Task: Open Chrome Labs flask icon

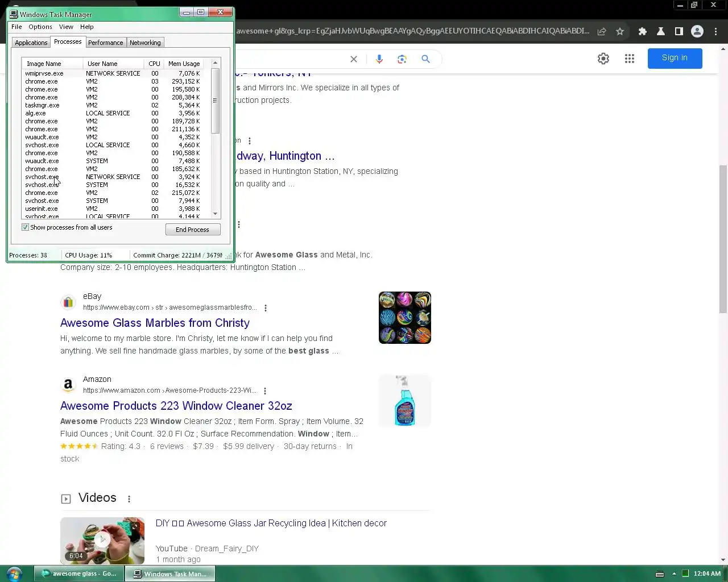Action: click(x=661, y=31)
